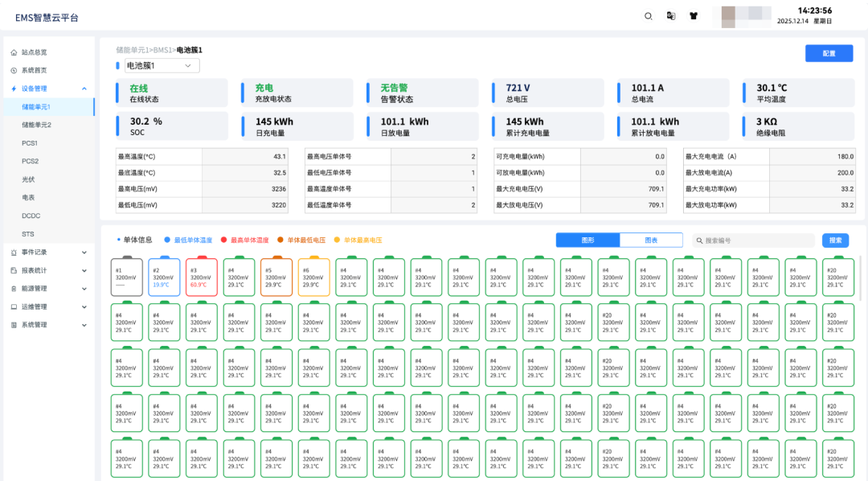Select battery cell #2 showing 19.9°C
Screen dimensions: 868x481
click(x=164, y=277)
